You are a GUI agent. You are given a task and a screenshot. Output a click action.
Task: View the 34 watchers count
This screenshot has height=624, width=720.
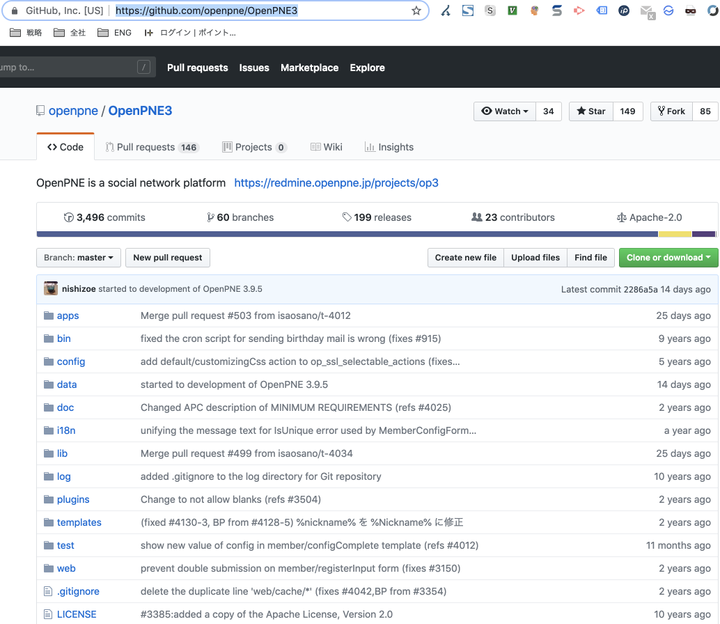coord(548,111)
